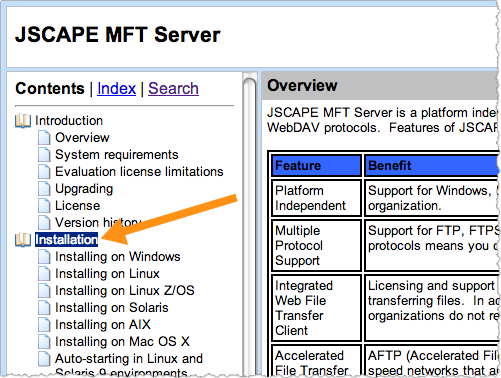501x378 pixels.
Task: Open the Index tab link
Action: 117,89
